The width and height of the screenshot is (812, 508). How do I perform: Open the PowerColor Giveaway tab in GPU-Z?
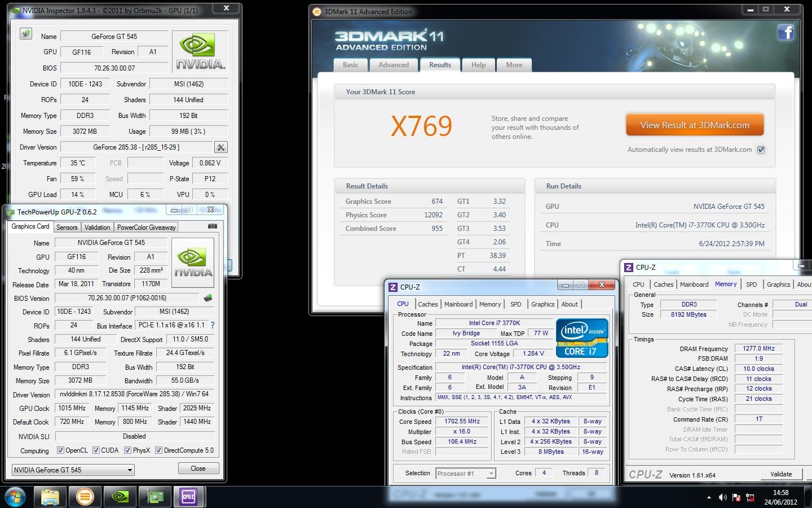click(x=146, y=227)
